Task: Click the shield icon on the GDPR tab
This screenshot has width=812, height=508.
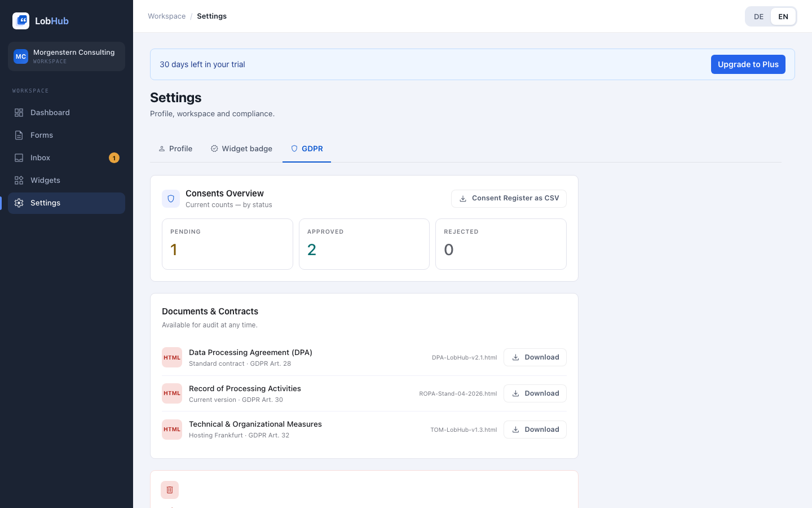Action: (294, 148)
